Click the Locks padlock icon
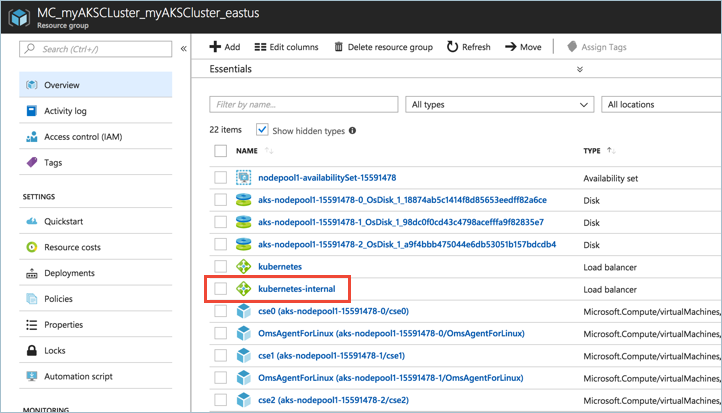 [x=32, y=350]
